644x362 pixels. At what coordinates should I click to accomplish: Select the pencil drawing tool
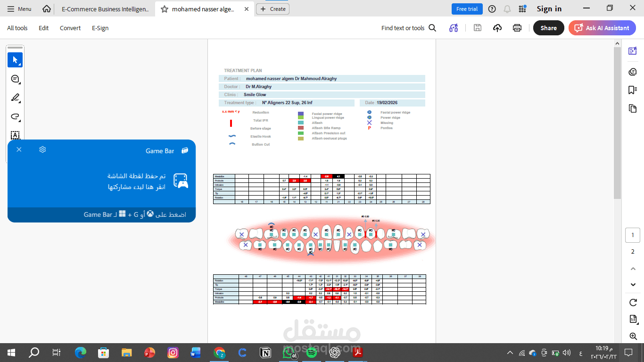[x=15, y=98]
